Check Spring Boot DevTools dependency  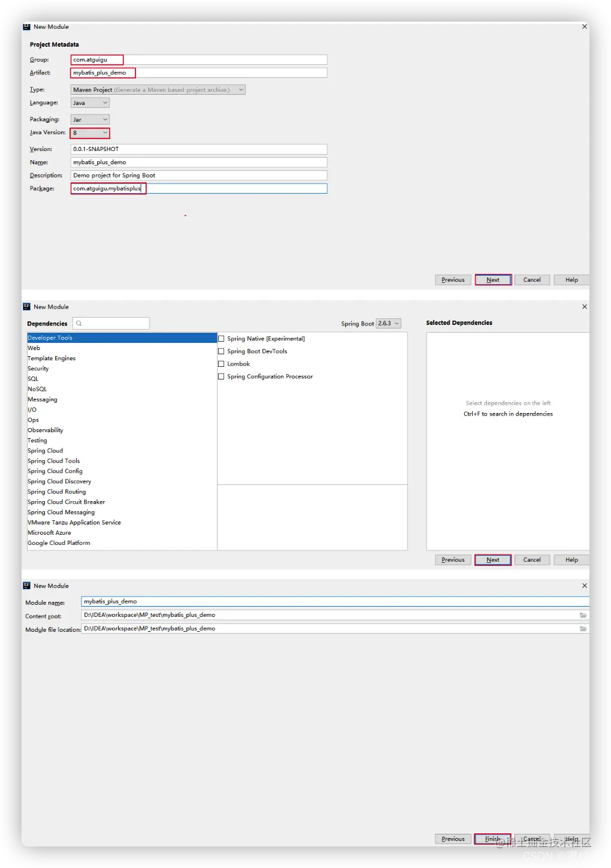pos(221,351)
